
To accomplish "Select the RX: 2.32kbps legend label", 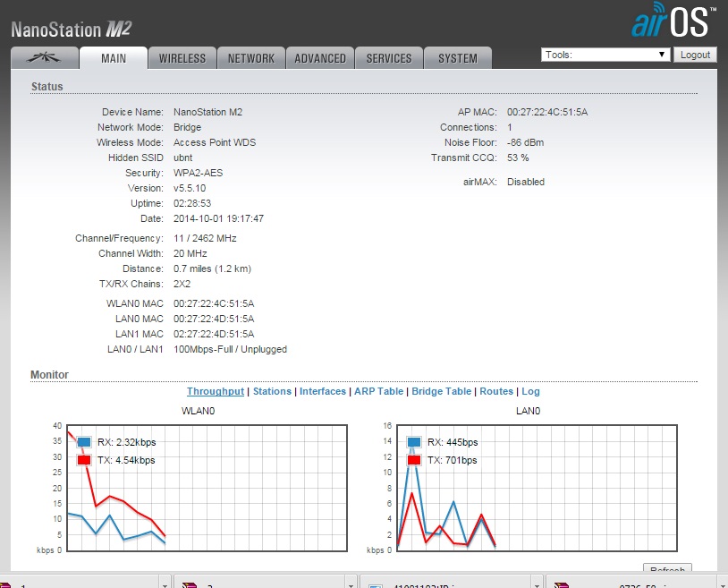I will (127, 442).
